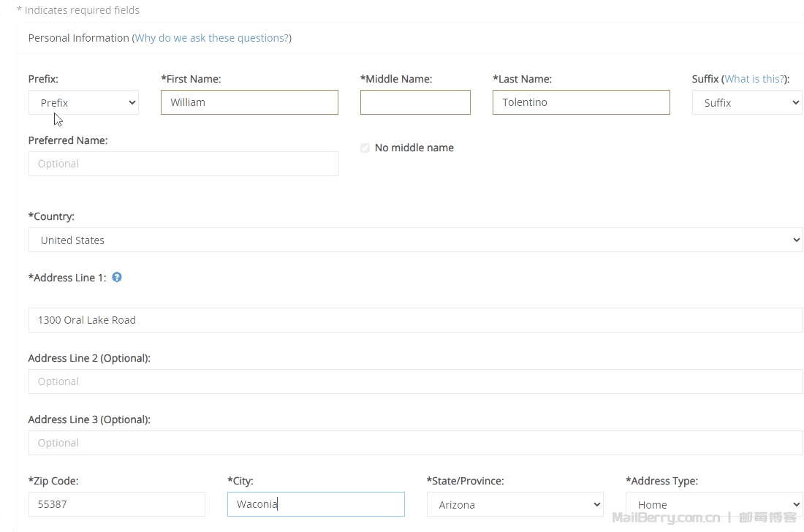The width and height of the screenshot is (804, 532).
Task: Click the Zip Code field with 55387
Action: pos(116,504)
